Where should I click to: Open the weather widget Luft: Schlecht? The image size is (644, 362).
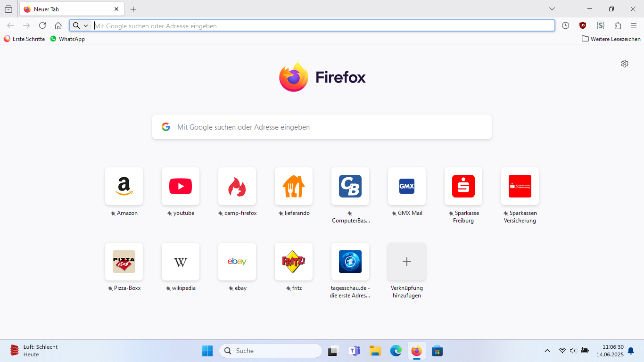point(33,351)
